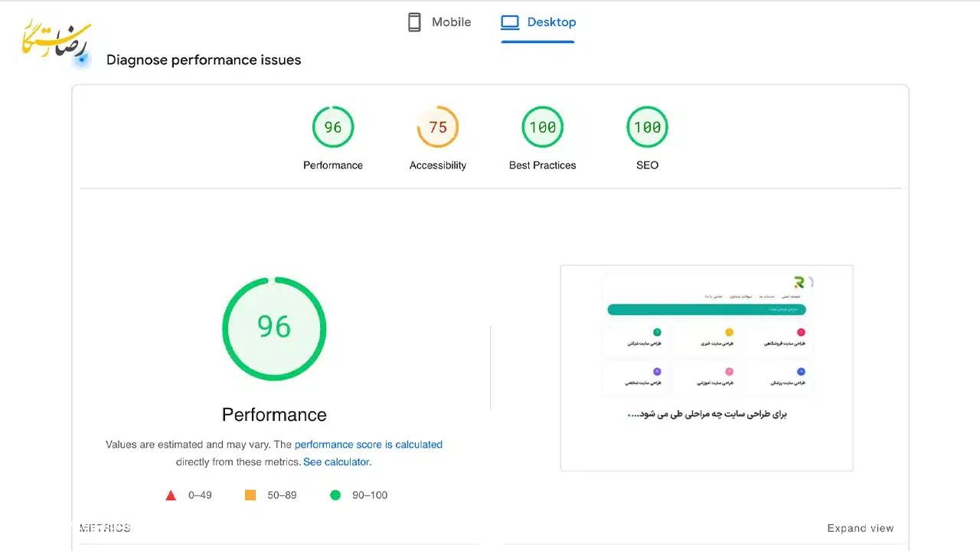Click the mobile phone icon

point(414,22)
